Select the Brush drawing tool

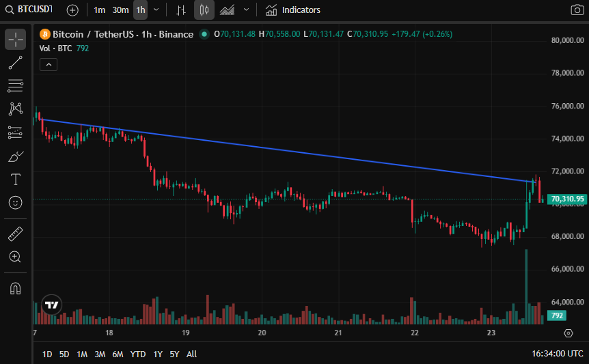[x=16, y=156]
